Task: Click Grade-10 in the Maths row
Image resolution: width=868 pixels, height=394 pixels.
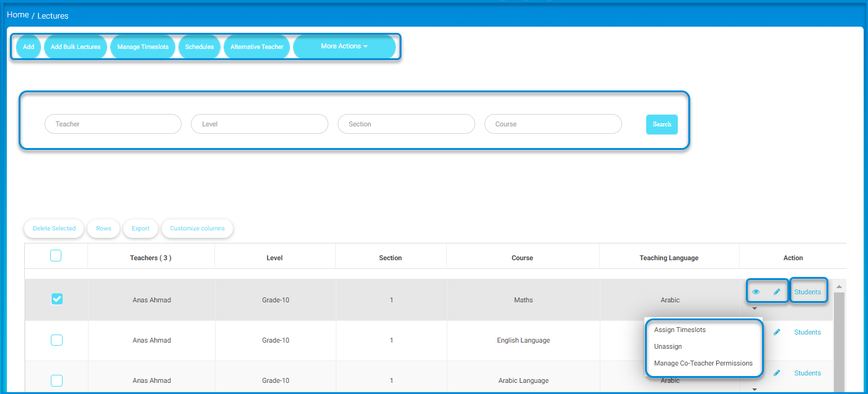Action: click(x=276, y=300)
